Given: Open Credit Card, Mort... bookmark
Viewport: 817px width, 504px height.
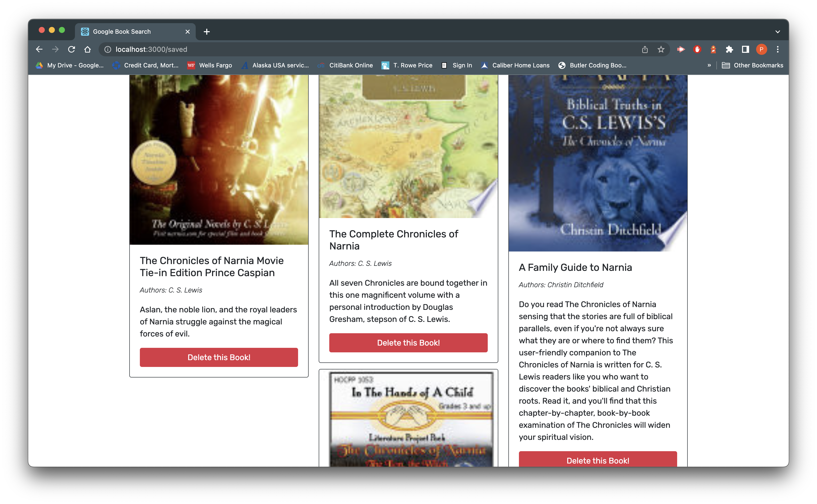Looking at the screenshot, I should click(x=145, y=65).
